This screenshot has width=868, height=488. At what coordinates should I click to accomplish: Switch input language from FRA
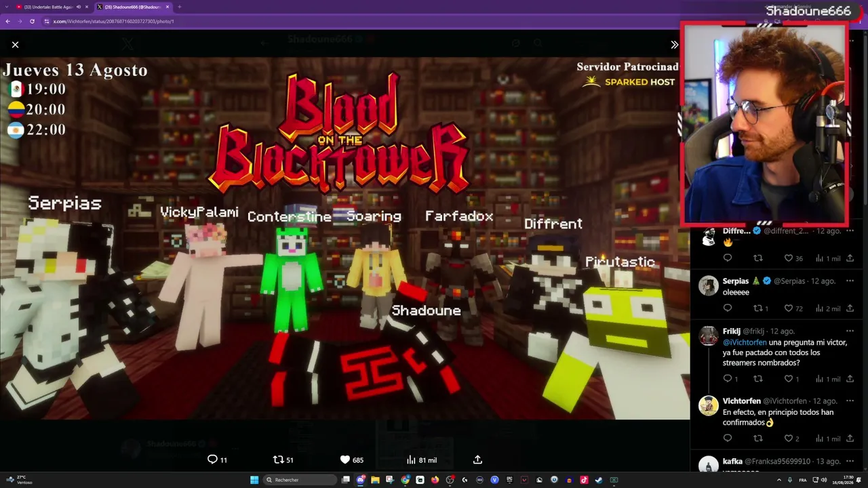click(804, 480)
